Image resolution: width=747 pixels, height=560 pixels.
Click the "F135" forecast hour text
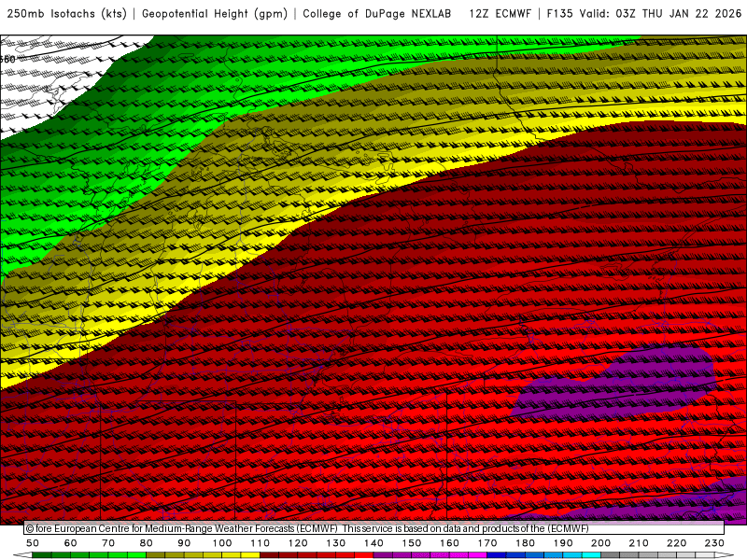pos(559,14)
